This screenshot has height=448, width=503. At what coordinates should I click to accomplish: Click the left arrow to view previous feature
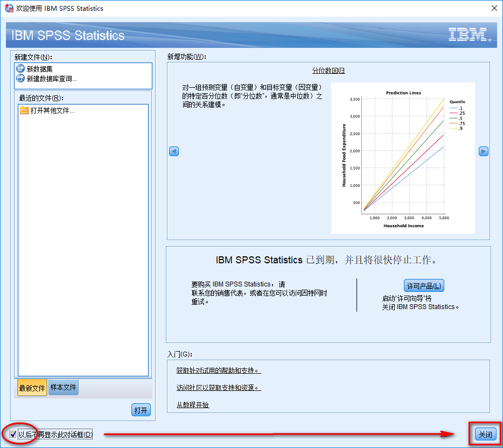pyautogui.click(x=173, y=151)
